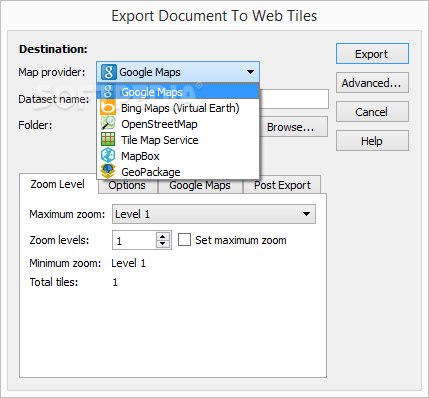
Task: Click the Bing Maps orange icon
Action: click(x=108, y=108)
